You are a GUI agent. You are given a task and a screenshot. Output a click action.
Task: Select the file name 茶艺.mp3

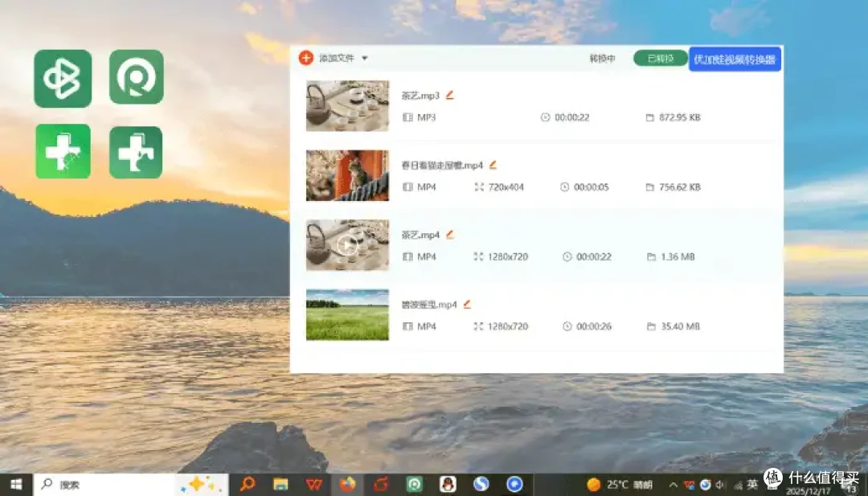[420, 96]
